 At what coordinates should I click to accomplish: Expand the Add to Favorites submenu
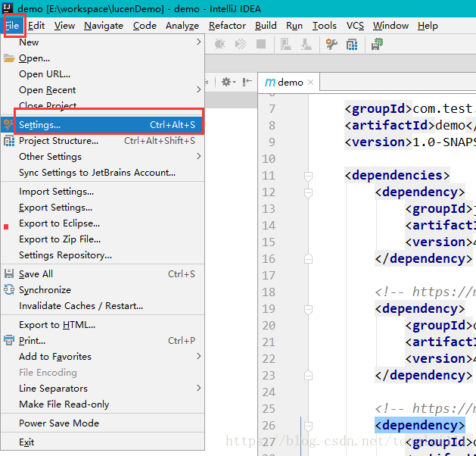103,357
